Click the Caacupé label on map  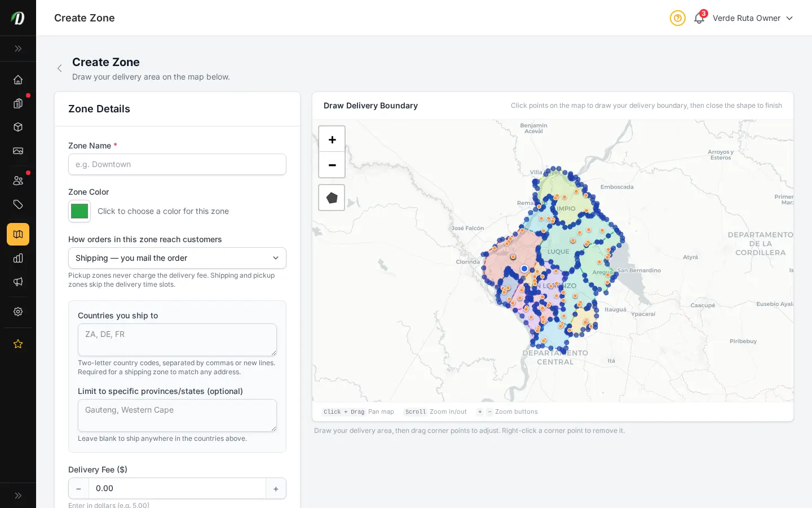tap(703, 305)
